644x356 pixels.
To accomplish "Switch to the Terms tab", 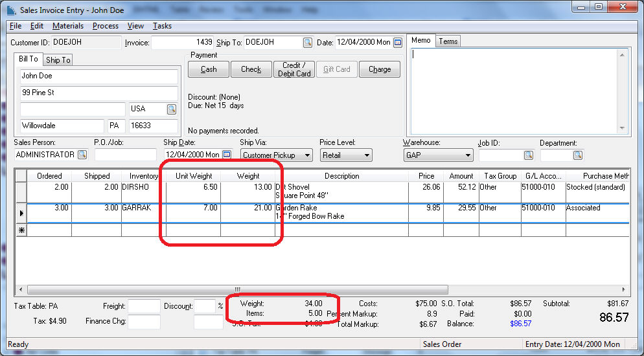I will pos(448,41).
